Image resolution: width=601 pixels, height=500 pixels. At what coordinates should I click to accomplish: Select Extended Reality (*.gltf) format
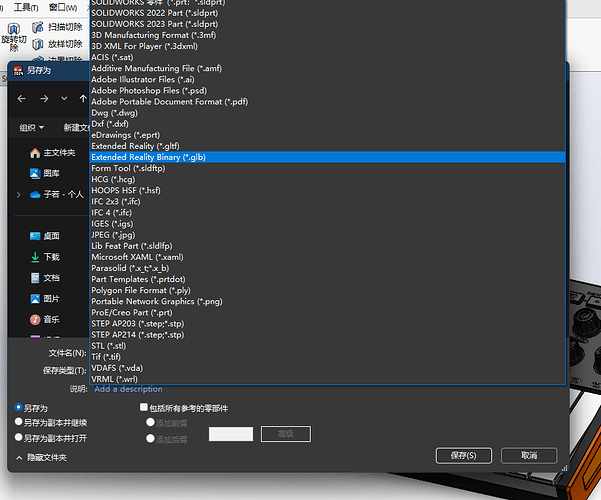(x=327, y=146)
